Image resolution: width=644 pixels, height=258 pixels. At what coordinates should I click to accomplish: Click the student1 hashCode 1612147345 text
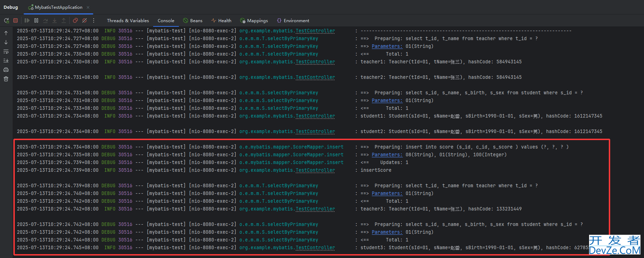[x=574, y=116]
